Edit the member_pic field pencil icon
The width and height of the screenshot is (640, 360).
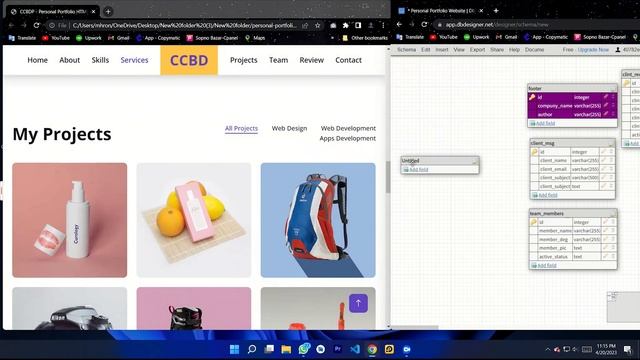tap(605, 248)
